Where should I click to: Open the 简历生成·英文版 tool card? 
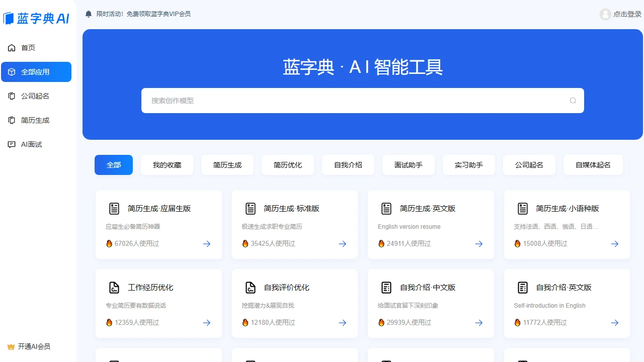pyautogui.click(x=431, y=224)
